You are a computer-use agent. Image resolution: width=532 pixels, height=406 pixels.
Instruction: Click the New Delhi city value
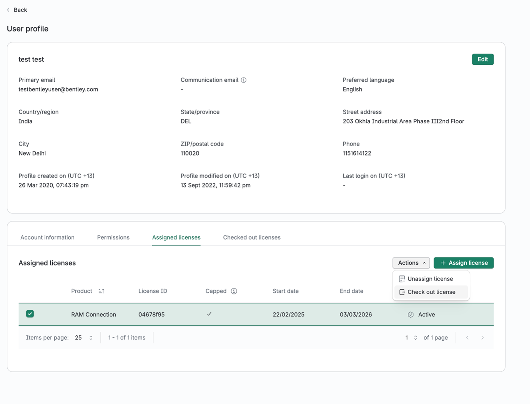pyautogui.click(x=32, y=153)
